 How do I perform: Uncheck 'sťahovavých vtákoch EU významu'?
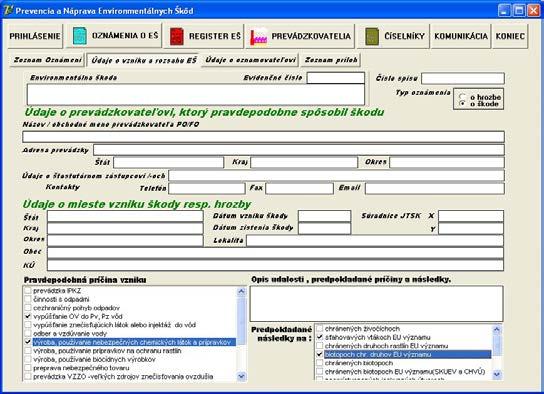(x=320, y=337)
